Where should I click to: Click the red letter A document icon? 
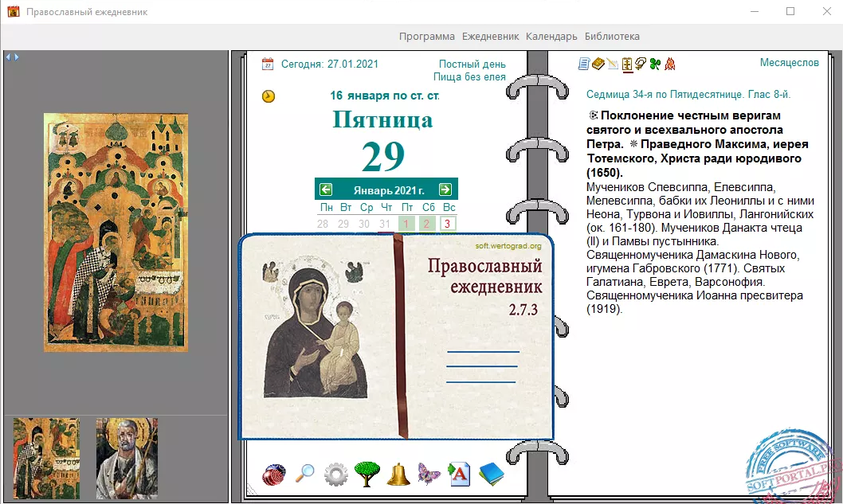[460, 475]
